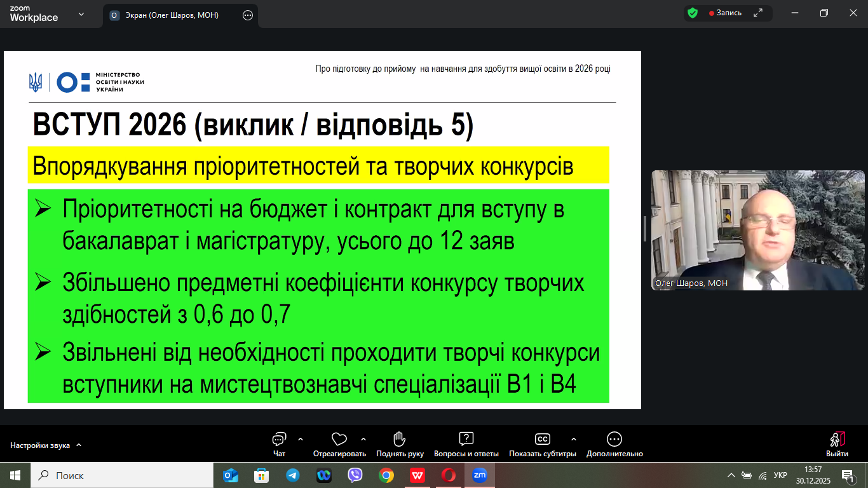This screenshot has height=488, width=868.
Task: Expand the chevron next to Отреагировать
Action: click(x=363, y=439)
